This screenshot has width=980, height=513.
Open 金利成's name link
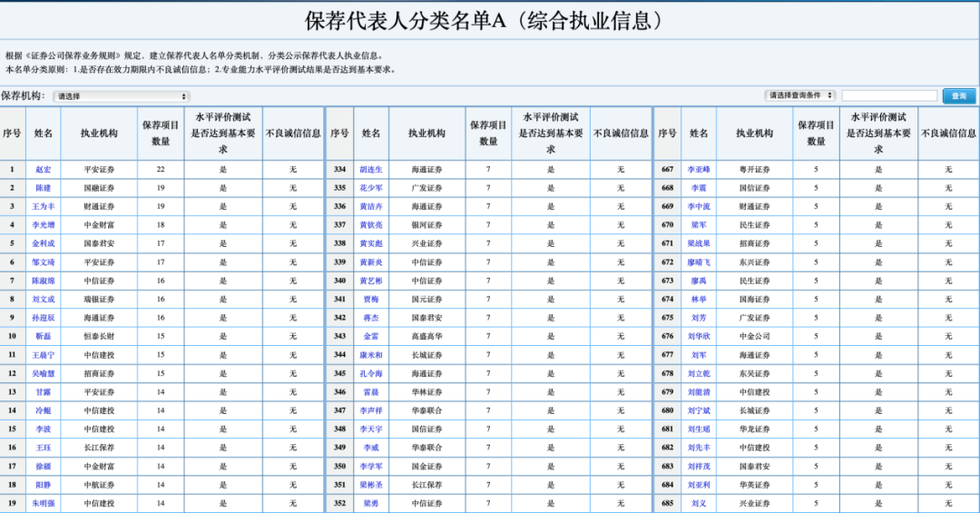(44, 243)
